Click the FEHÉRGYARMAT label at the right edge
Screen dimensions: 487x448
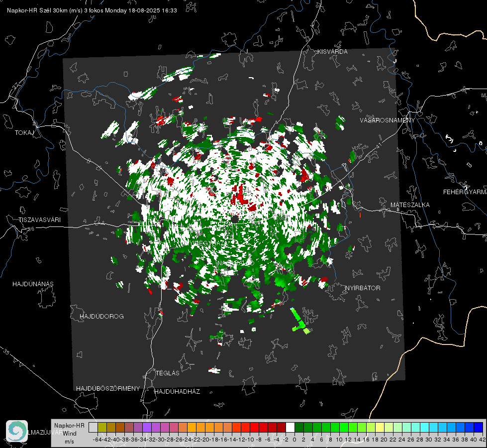[x=465, y=192]
